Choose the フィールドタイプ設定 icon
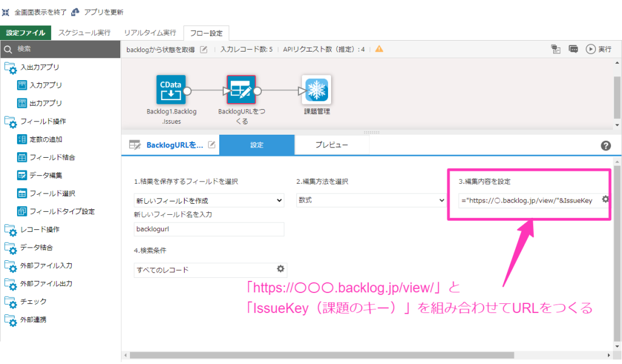 [22, 211]
